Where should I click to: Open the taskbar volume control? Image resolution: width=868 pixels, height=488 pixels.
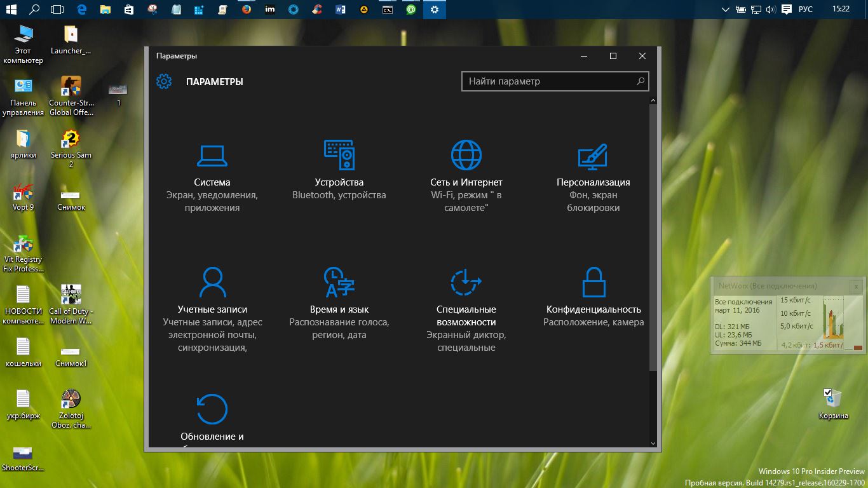[x=770, y=10]
